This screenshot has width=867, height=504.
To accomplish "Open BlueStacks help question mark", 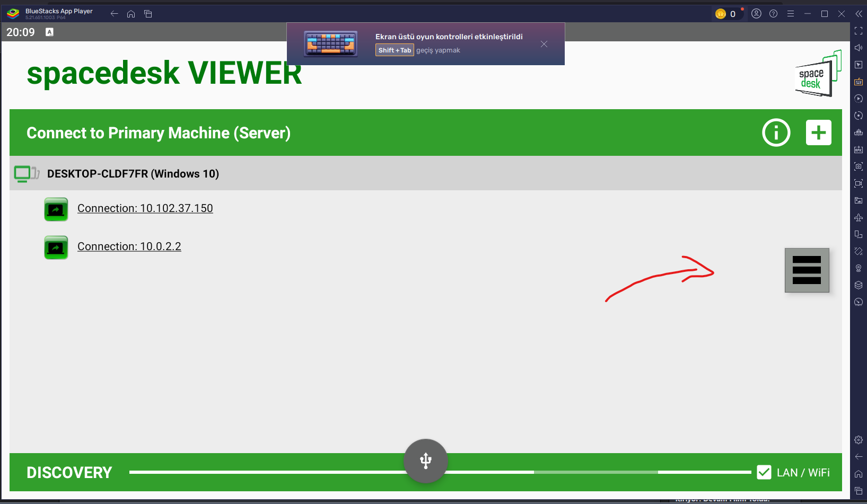I will tap(774, 14).
